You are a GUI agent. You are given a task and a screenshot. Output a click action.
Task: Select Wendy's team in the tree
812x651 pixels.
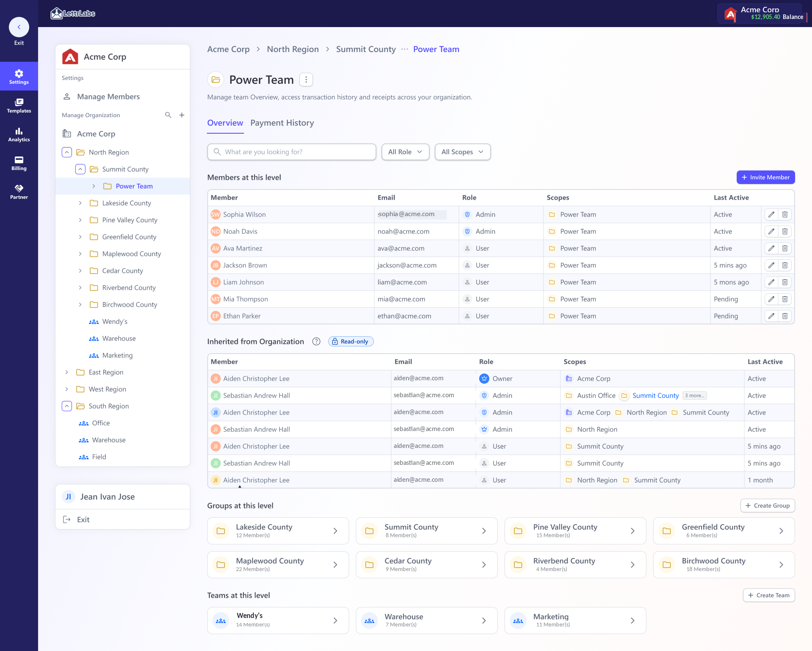(115, 321)
